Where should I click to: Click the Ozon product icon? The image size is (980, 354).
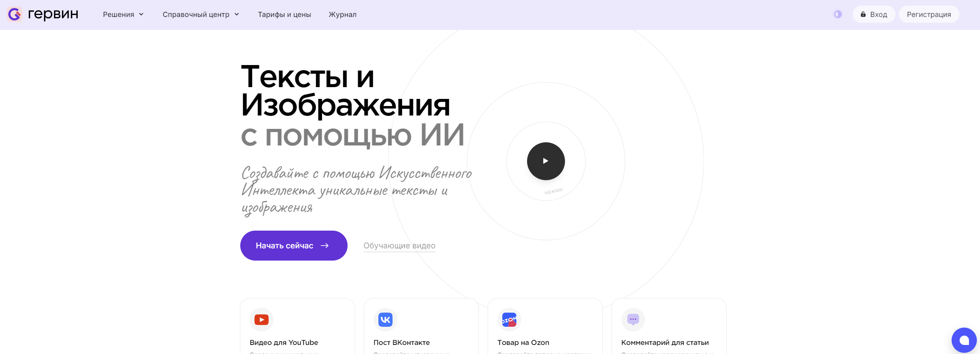click(x=509, y=320)
